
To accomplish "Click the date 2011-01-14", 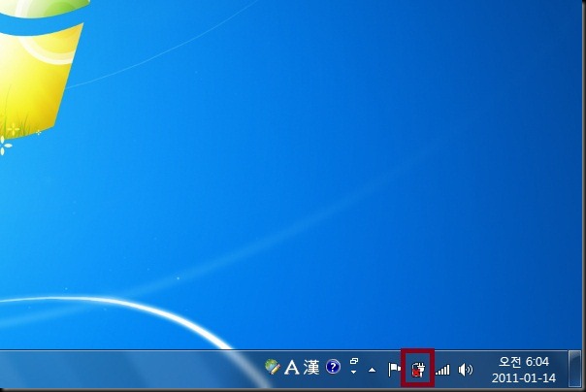I will click(524, 378).
